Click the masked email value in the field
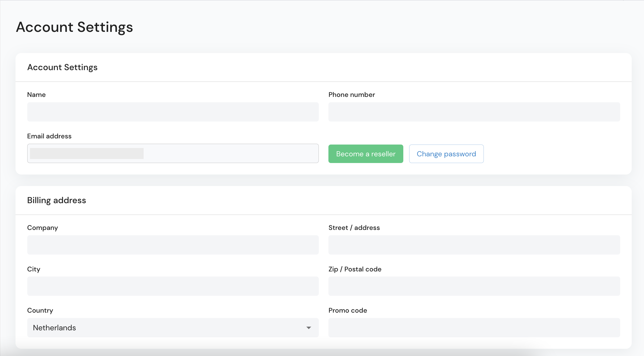Screen dimensions: 644x356 (x=87, y=154)
